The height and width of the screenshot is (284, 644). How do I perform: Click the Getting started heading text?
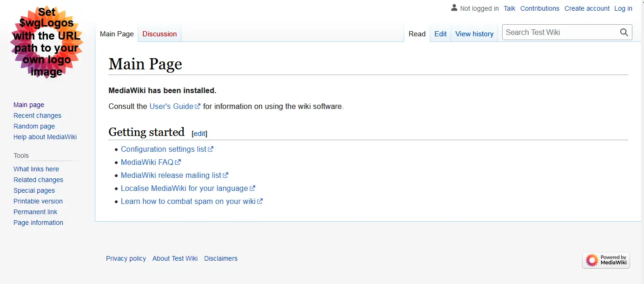click(146, 132)
